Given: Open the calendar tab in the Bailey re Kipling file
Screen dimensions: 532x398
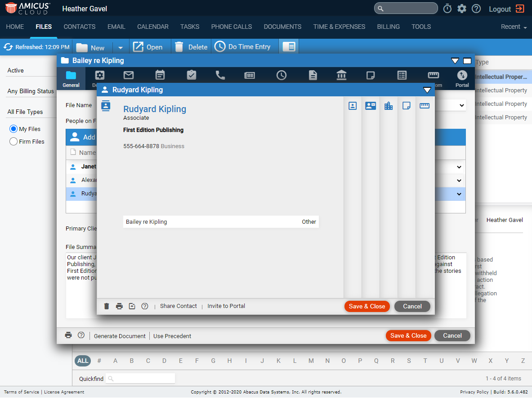Looking at the screenshot, I should pos(160,75).
